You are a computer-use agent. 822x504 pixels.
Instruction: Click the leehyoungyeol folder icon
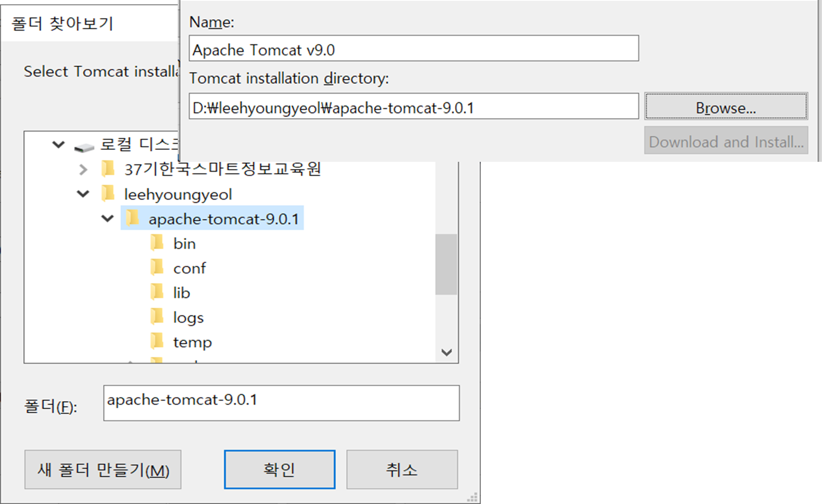coord(108,193)
